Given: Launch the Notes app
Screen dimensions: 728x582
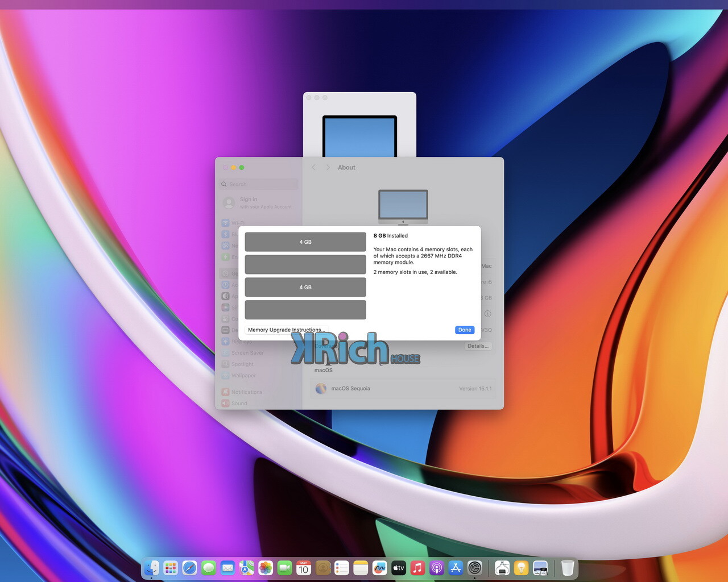Looking at the screenshot, I should pos(361,568).
